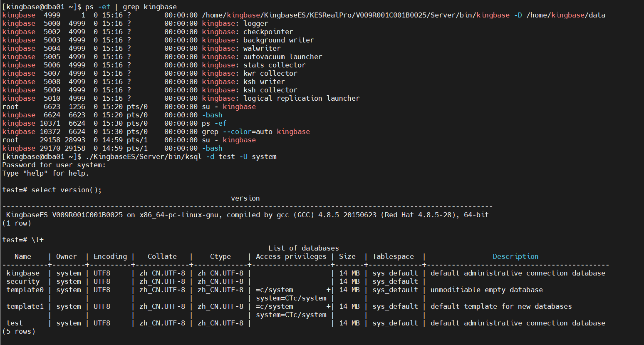This screenshot has height=345, width=644.
Task: Click the 'Access privileges' column header
Action: pyautogui.click(x=291, y=256)
